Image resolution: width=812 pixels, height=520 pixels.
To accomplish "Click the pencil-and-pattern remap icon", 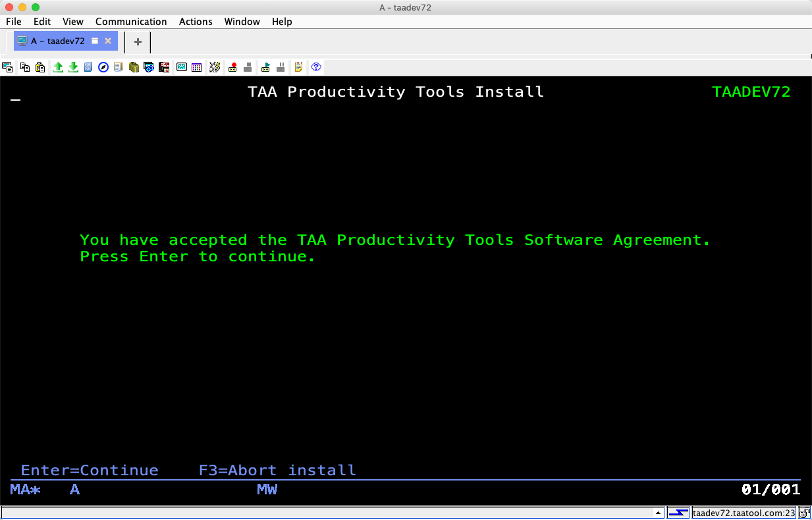I will [214, 67].
